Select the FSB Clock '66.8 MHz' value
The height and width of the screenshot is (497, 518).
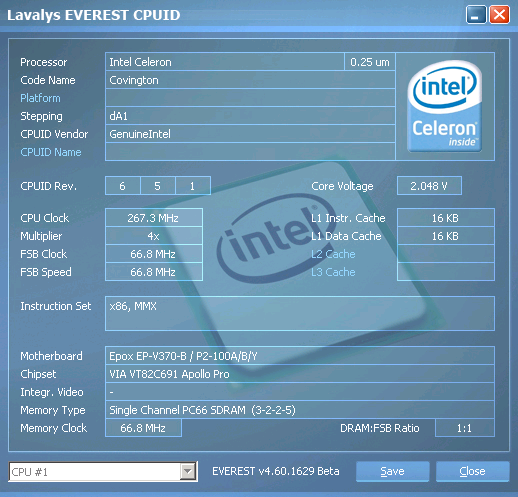click(154, 254)
